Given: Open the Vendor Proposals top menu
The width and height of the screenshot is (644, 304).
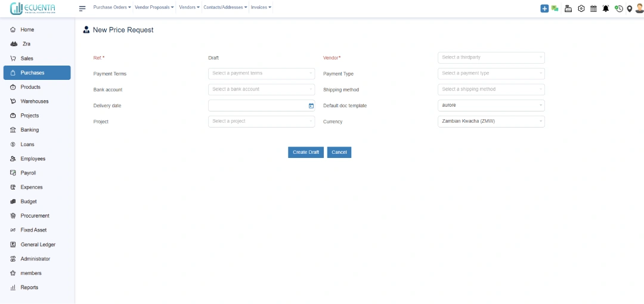Looking at the screenshot, I should tap(154, 7).
